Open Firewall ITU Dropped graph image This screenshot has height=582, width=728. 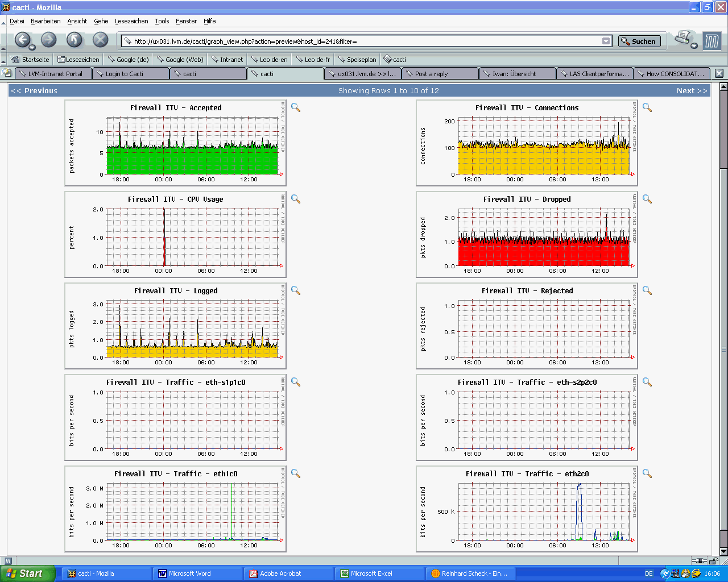[527, 235]
